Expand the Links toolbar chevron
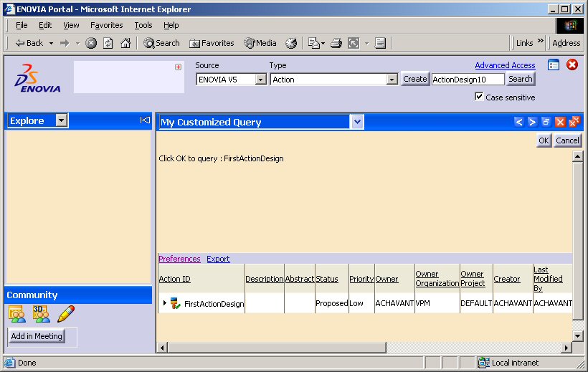The width and height of the screenshot is (588, 372). pyautogui.click(x=541, y=41)
